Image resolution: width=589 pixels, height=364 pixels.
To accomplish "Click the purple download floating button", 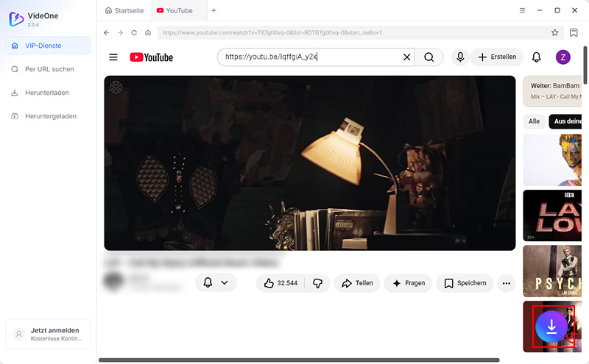I will click(551, 326).
